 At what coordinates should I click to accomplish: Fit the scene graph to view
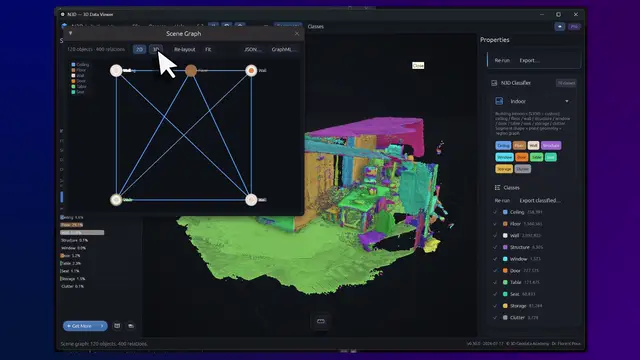click(208, 49)
